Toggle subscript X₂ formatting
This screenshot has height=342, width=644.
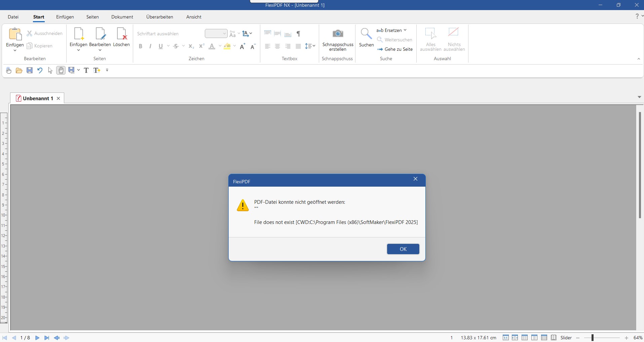pyautogui.click(x=191, y=46)
